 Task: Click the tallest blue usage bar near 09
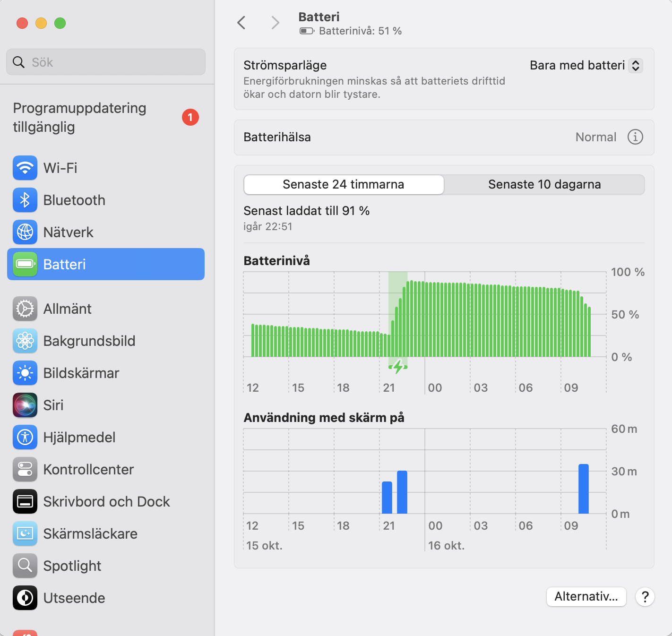click(584, 489)
